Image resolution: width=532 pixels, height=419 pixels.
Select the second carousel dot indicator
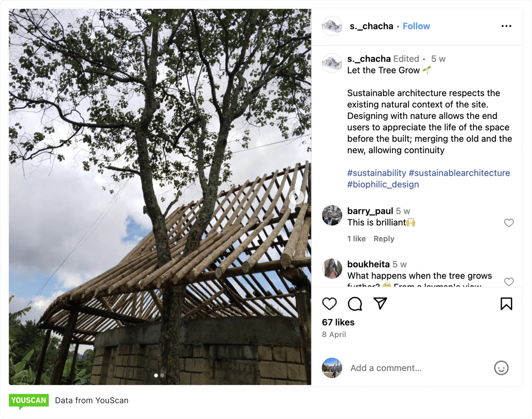162,375
